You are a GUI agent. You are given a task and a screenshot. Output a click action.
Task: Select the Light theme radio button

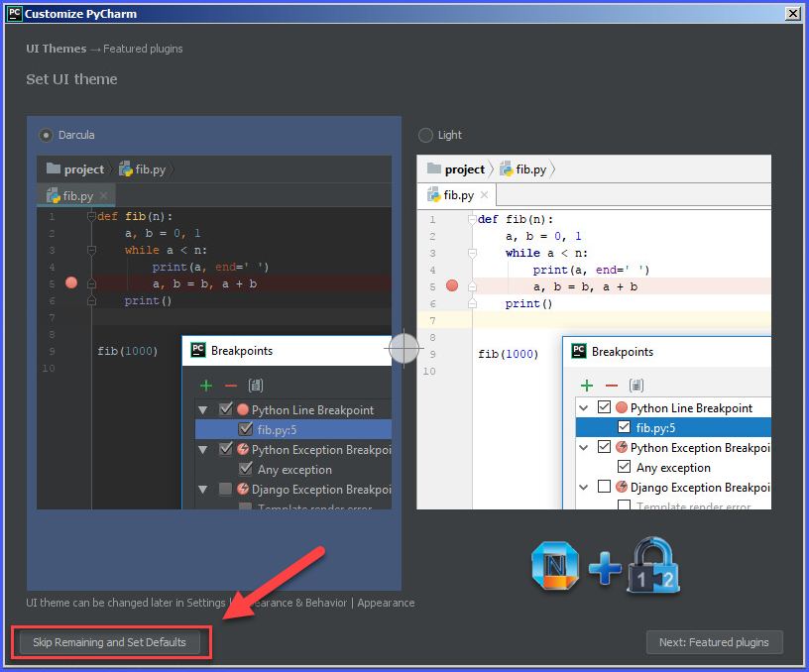[x=425, y=135]
